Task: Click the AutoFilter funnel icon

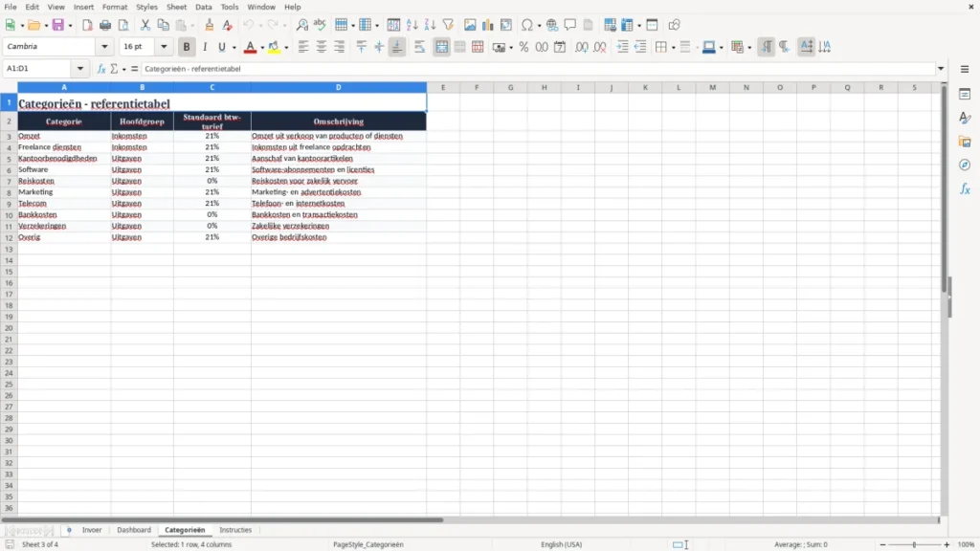Action: [x=448, y=25]
